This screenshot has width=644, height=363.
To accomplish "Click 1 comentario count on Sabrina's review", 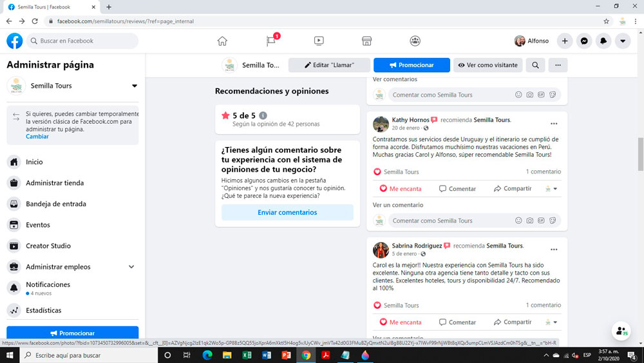I will point(543,305).
